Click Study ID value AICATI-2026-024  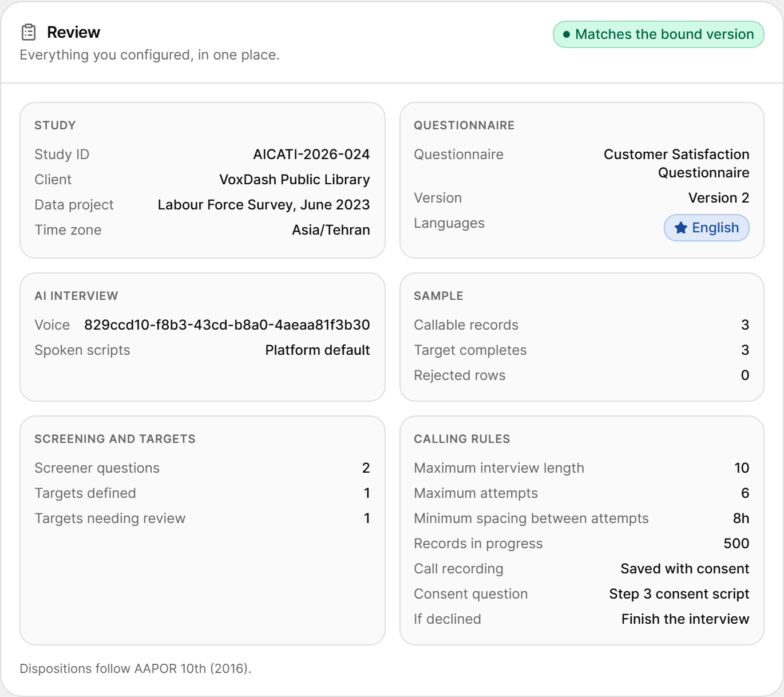pos(311,155)
